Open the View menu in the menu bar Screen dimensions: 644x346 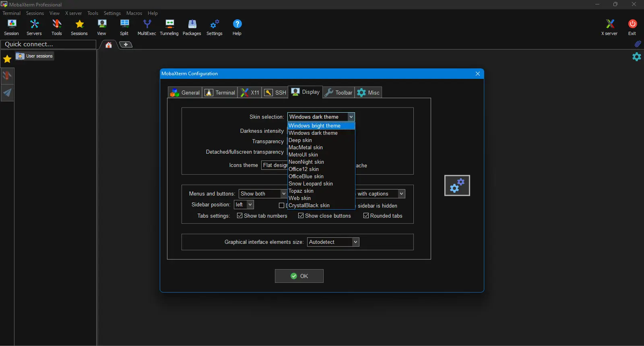pos(54,13)
